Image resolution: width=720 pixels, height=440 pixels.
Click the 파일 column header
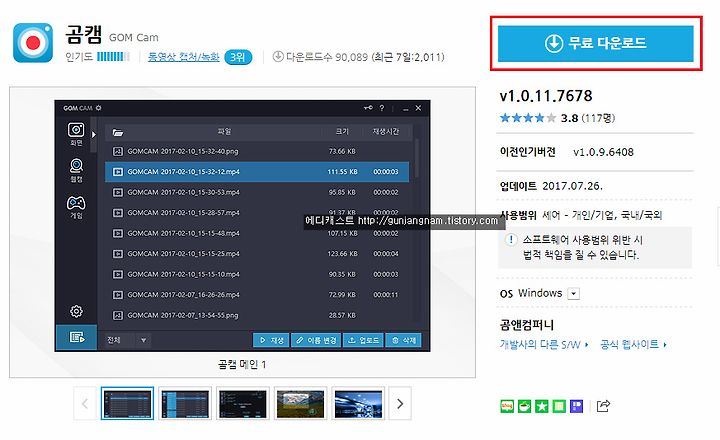(x=225, y=132)
